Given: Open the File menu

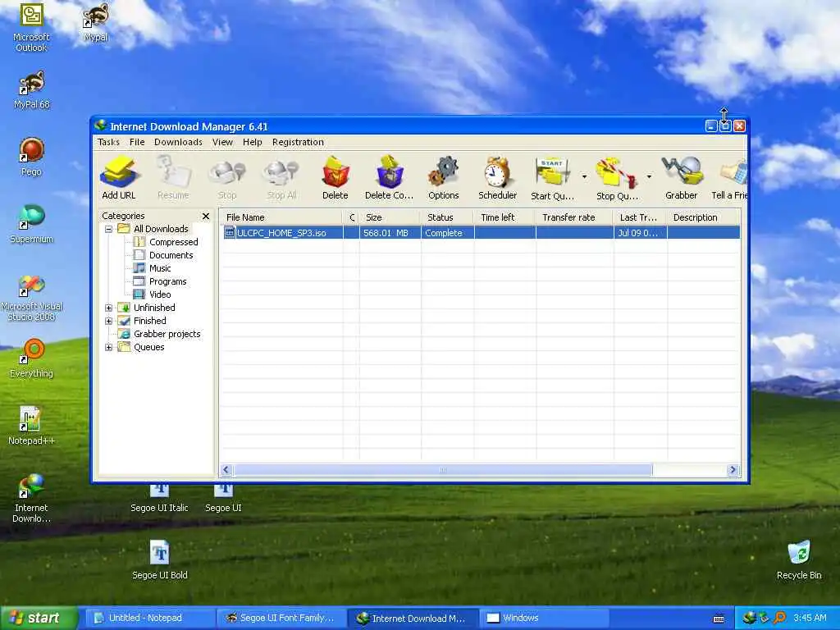Looking at the screenshot, I should point(137,142).
